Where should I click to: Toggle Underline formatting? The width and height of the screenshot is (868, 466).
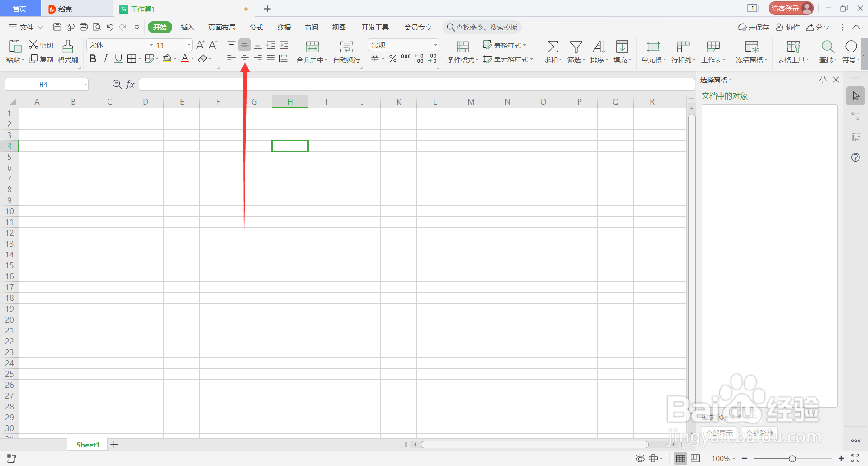(118, 59)
